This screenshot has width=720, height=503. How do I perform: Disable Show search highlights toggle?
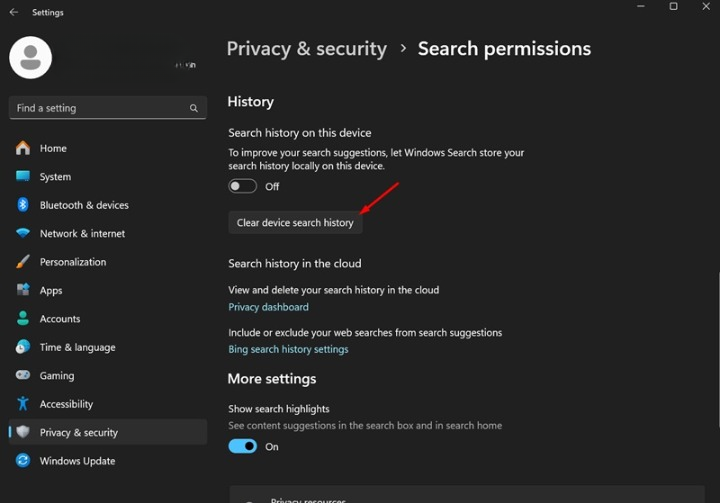point(242,446)
